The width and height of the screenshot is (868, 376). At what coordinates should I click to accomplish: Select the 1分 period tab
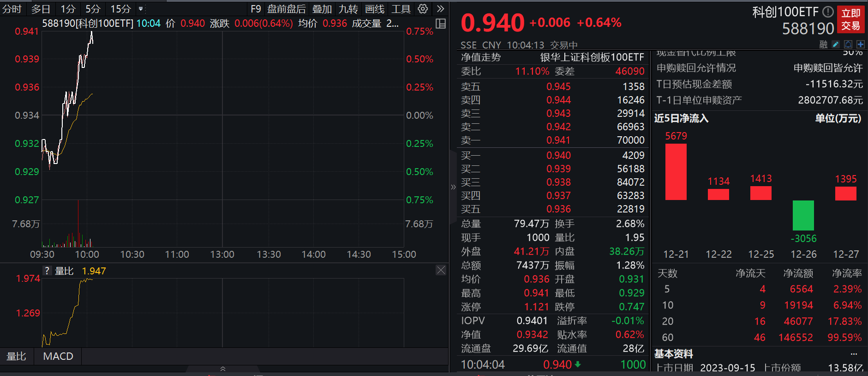coord(68,9)
